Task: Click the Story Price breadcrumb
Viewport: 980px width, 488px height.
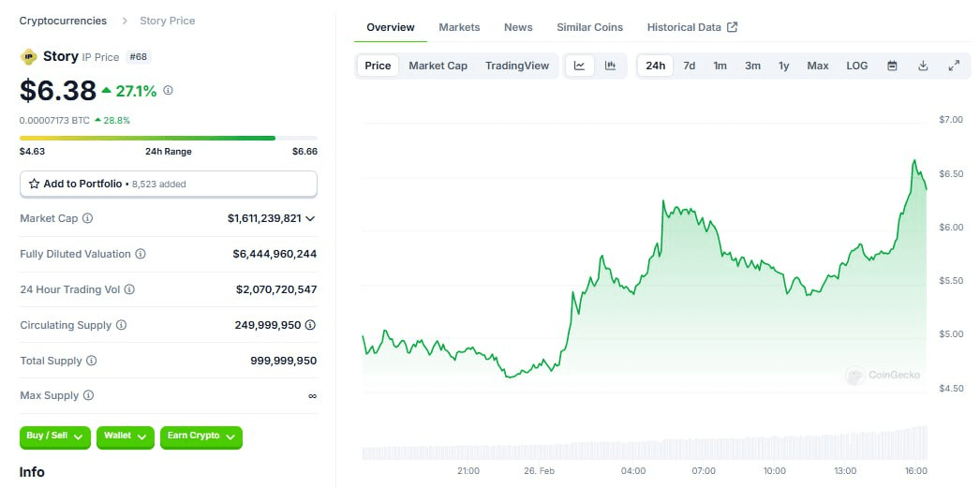Action: pos(168,21)
